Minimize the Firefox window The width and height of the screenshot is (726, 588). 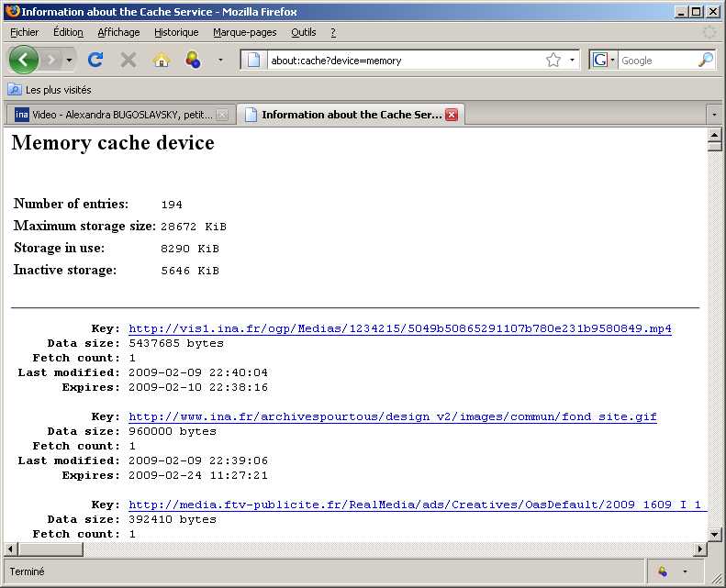coord(681,12)
